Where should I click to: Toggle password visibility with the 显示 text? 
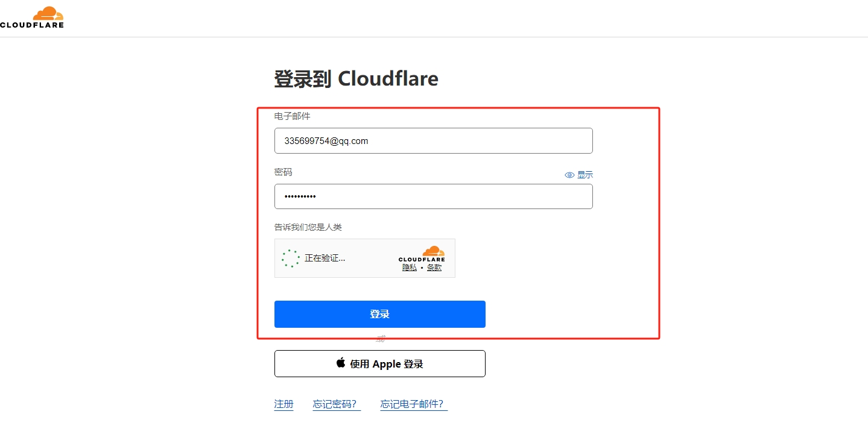coord(585,175)
